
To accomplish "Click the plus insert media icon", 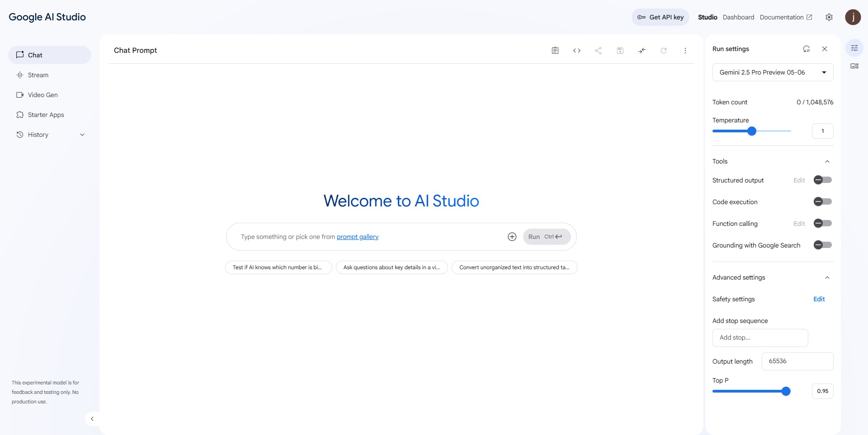I will pos(512,237).
